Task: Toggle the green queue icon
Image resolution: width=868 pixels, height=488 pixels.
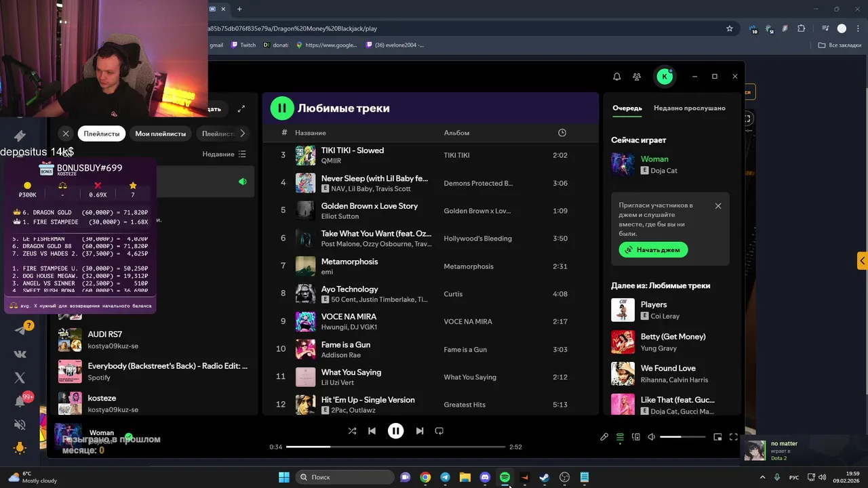Action: (x=620, y=437)
